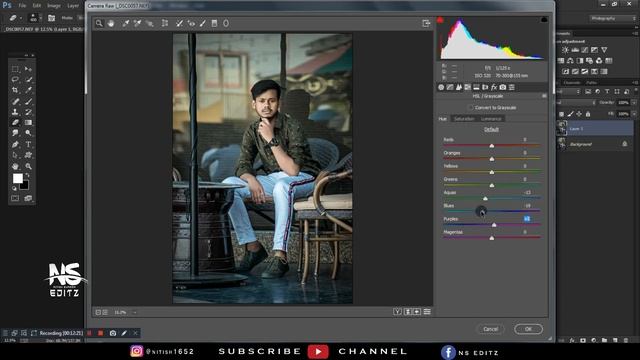Select the Hand tool in Camera Raw toolbar
This screenshot has height=360, width=640.
[x=111, y=23]
